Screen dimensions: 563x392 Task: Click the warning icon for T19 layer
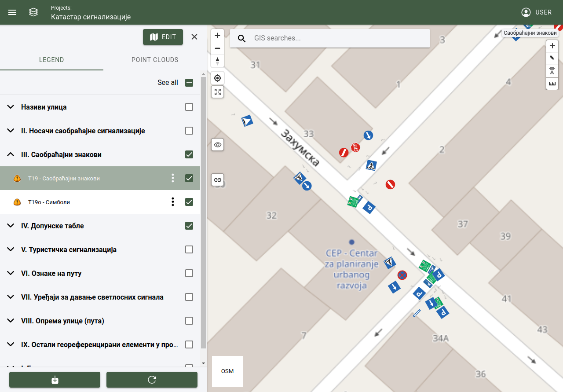[x=17, y=178]
